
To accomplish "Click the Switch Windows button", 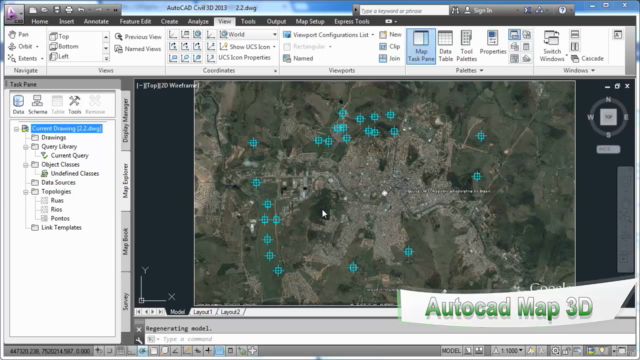I will (x=552, y=46).
